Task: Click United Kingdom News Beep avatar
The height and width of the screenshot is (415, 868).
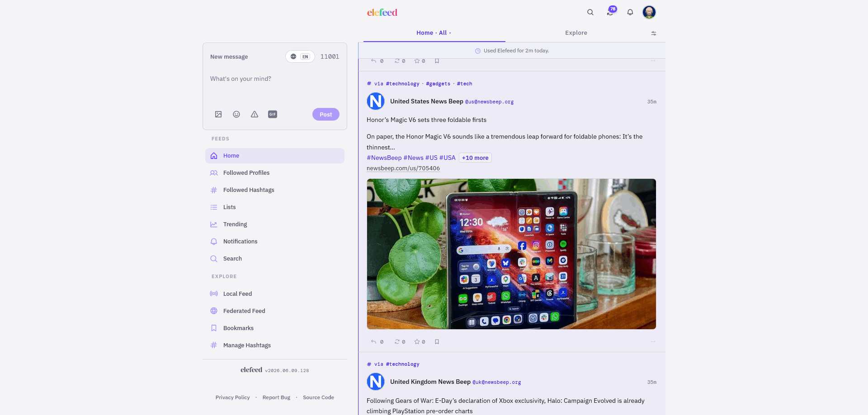Action: pos(376,382)
